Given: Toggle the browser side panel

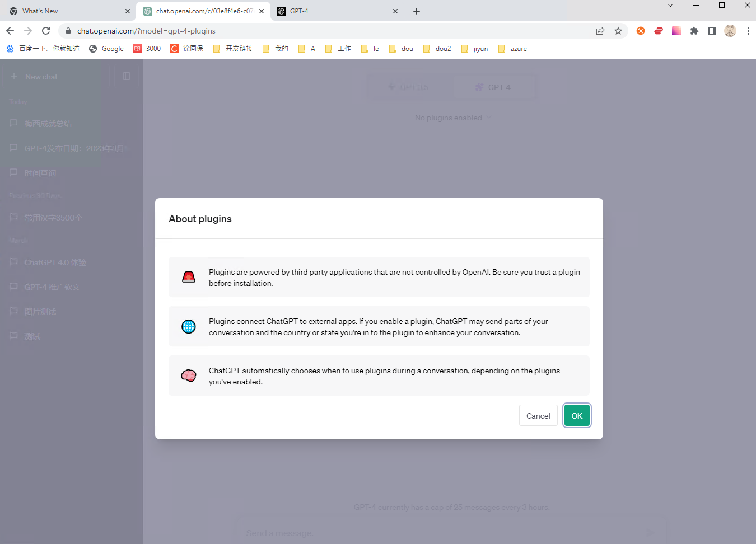Looking at the screenshot, I should (x=712, y=31).
